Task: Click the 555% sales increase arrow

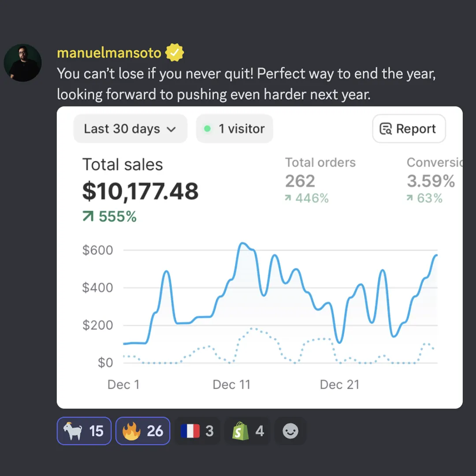Action: coord(88,217)
